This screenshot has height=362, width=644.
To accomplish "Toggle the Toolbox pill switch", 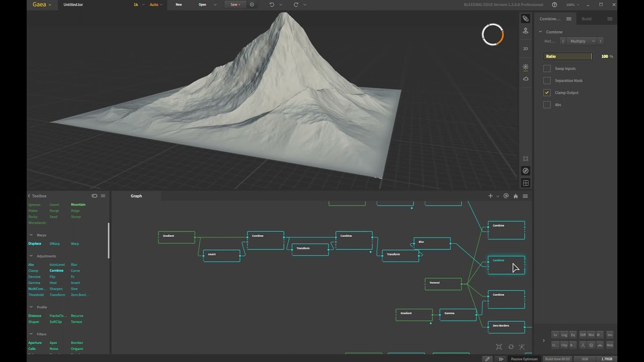I will [x=95, y=196].
